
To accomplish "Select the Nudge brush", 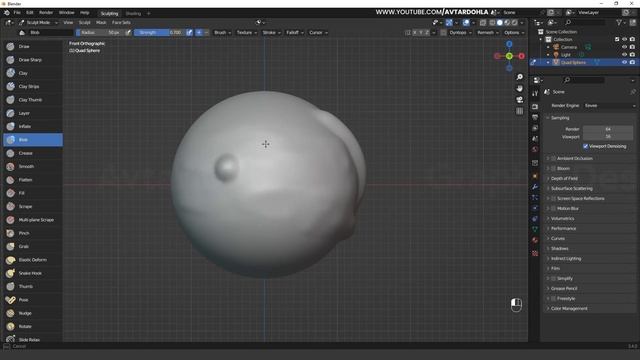I will coord(33,313).
